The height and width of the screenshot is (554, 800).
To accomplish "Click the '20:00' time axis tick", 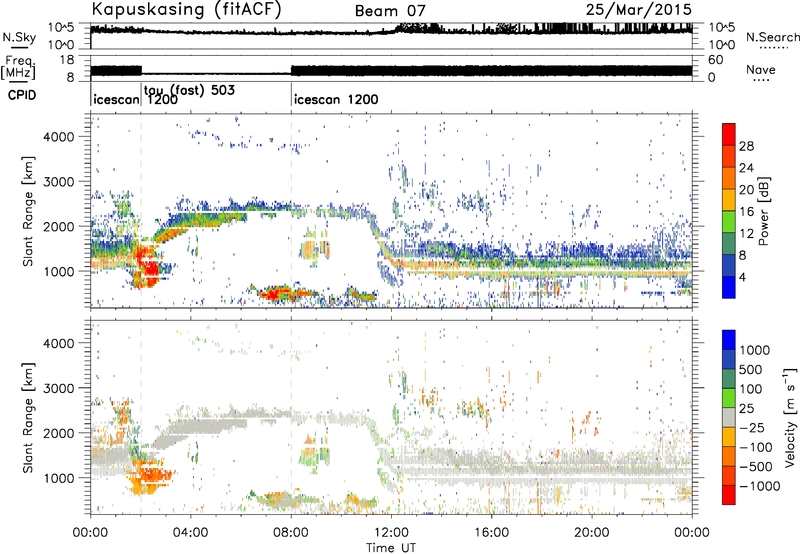I will [x=592, y=533].
